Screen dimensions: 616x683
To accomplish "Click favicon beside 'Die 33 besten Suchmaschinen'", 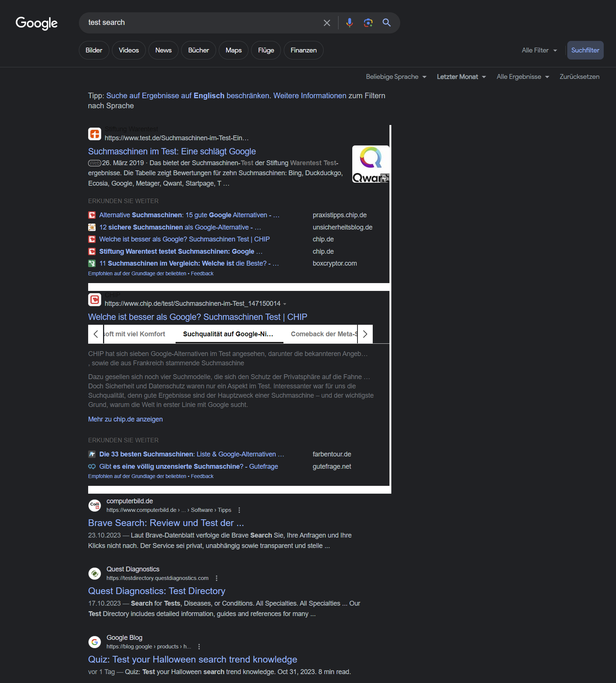I will 92,454.
